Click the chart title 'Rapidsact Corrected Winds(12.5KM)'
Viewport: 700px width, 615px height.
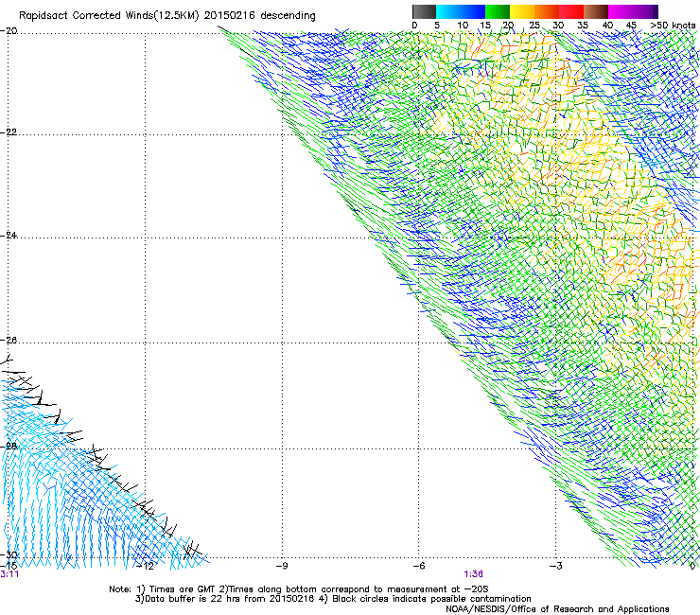point(109,16)
